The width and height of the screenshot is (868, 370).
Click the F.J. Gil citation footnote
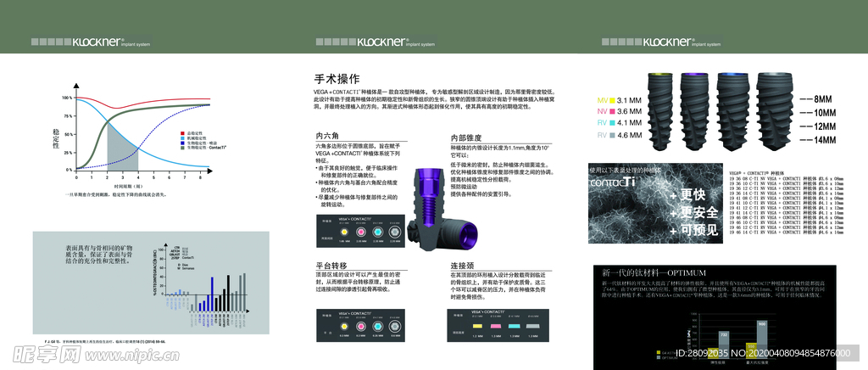[x=105, y=342]
